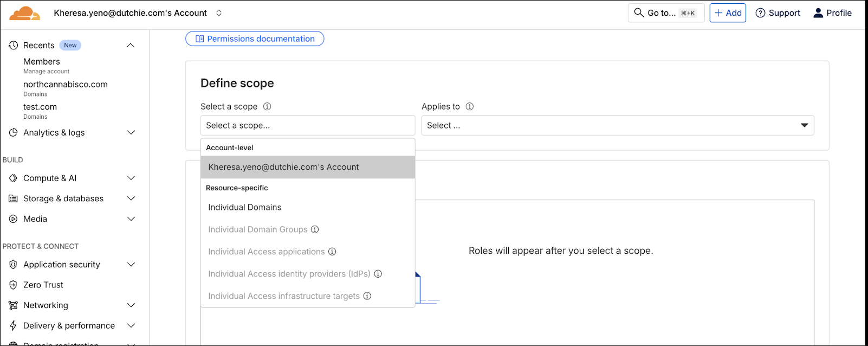Click 'Roles will appear after you select a scope.'
868x346 pixels.
(561, 251)
